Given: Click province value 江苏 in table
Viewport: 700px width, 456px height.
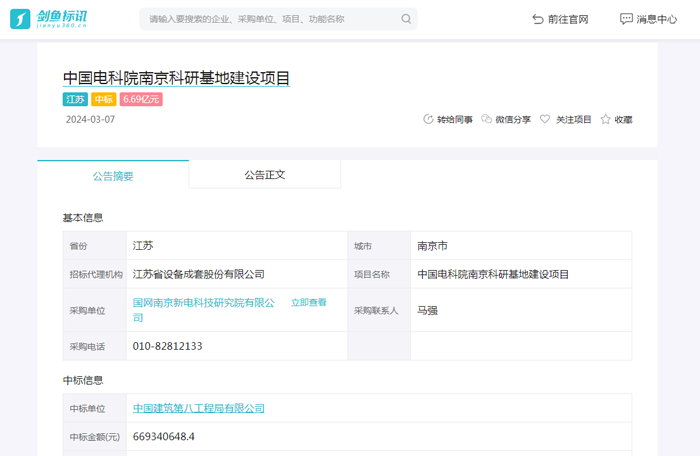Looking at the screenshot, I should (143, 246).
